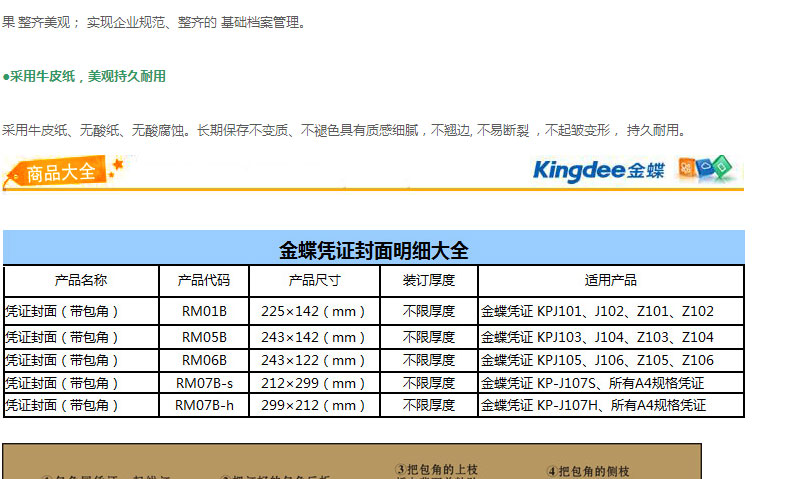Click size cell 243×142 (mm)
Image resolution: width=801 pixels, height=479 pixels.
click(x=313, y=338)
